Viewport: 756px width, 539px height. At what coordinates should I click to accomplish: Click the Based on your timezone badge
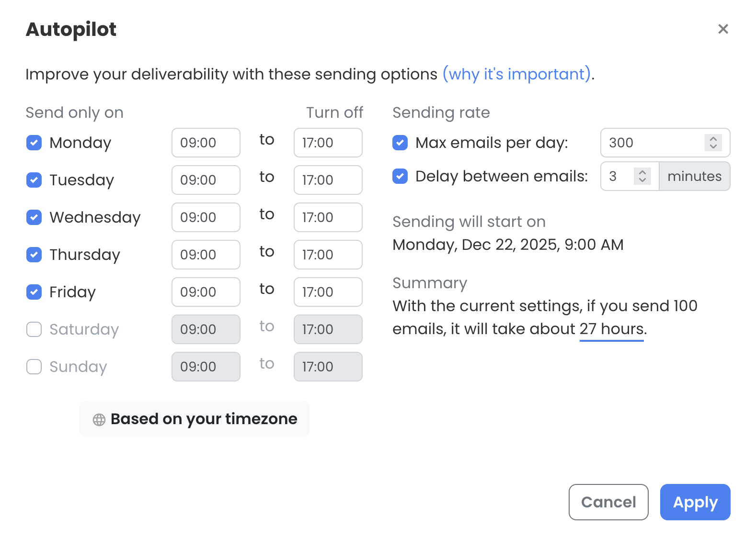pos(195,419)
